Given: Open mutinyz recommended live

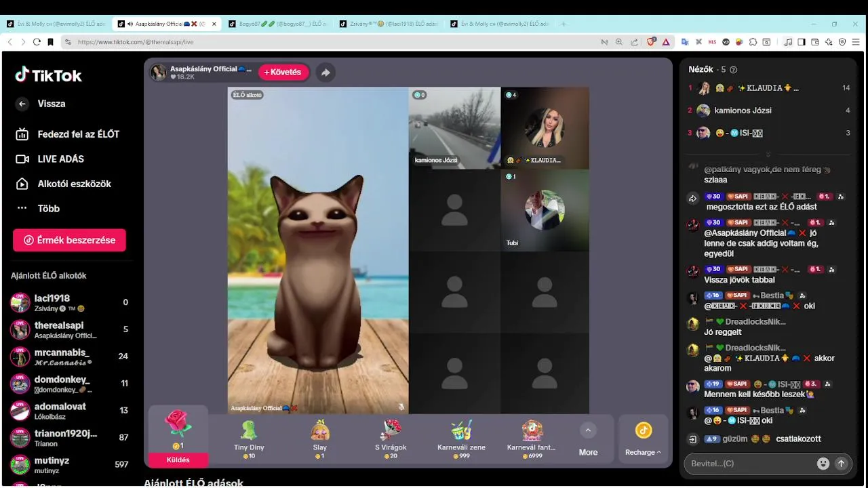Looking at the screenshot, I should coord(69,465).
